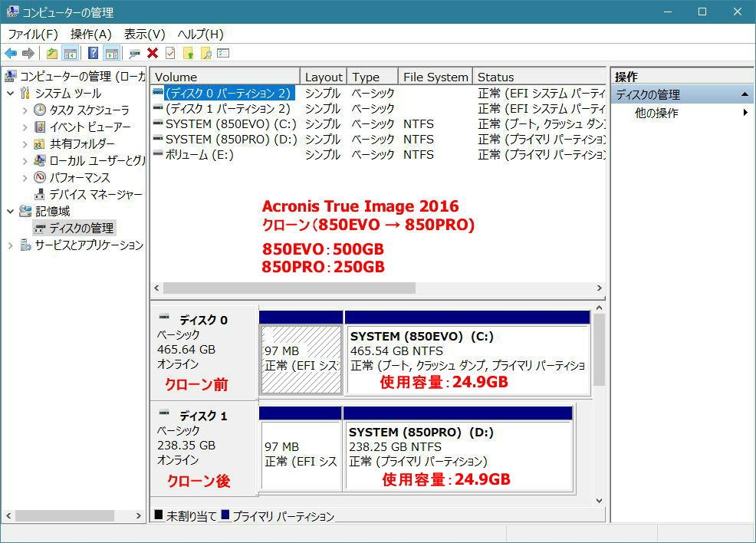Click the disk connect toolbar icon
This screenshot has height=543, width=756.
pyautogui.click(x=134, y=53)
